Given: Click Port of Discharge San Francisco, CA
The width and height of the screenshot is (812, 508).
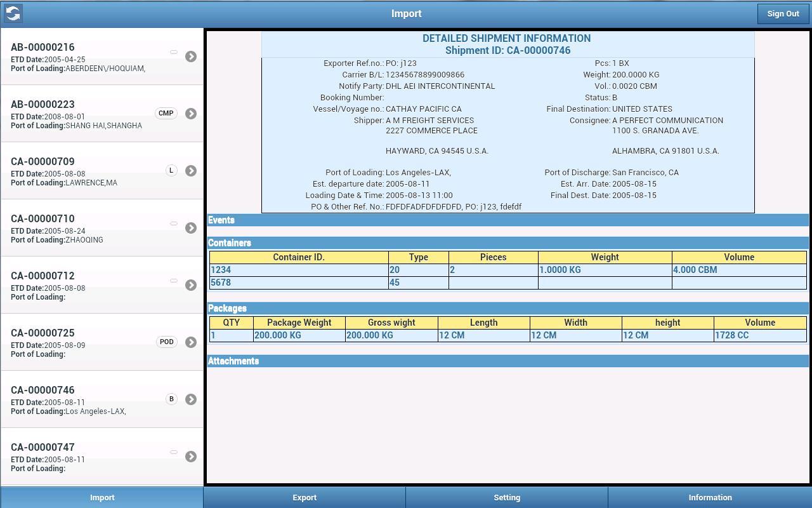Looking at the screenshot, I should click(645, 173).
